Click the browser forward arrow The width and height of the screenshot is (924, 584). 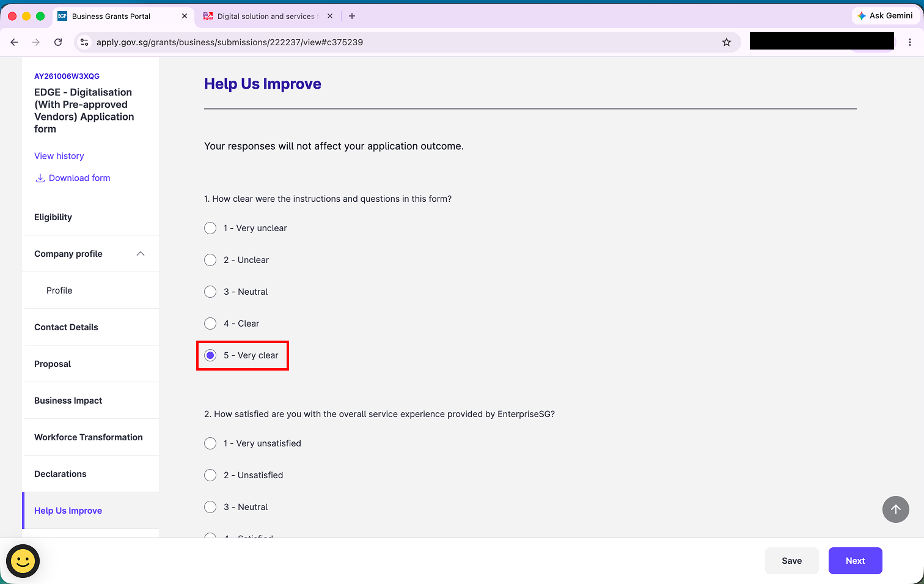[x=36, y=42]
